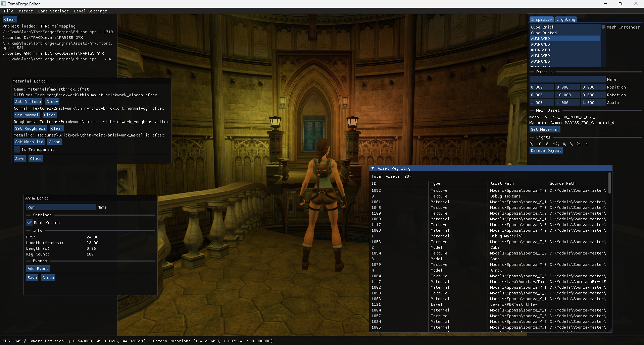Open the Lara Settings menu
This screenshot has width=644, height=345.
pyautogui.click(x=53, y=11)
